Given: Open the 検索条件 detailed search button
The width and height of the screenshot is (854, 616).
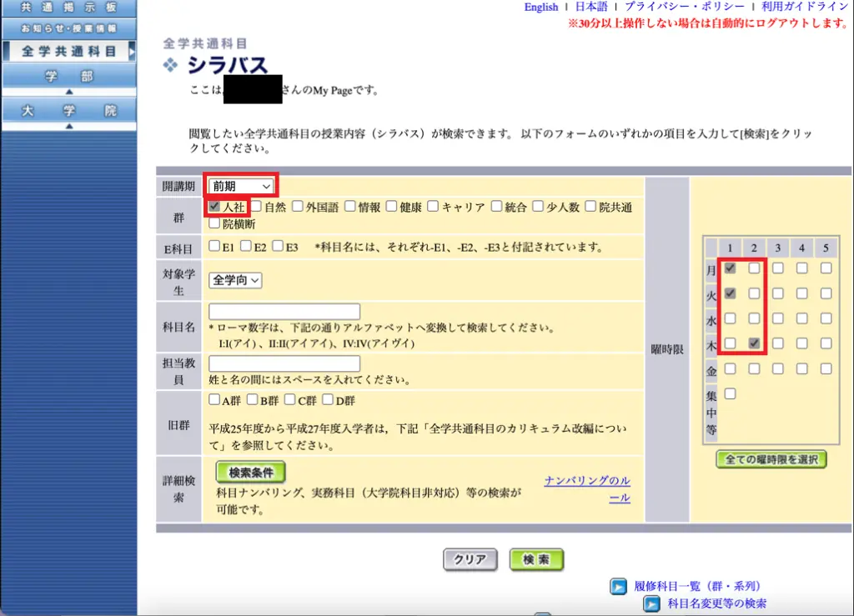Looking at the screenshot, I should 250,473.
